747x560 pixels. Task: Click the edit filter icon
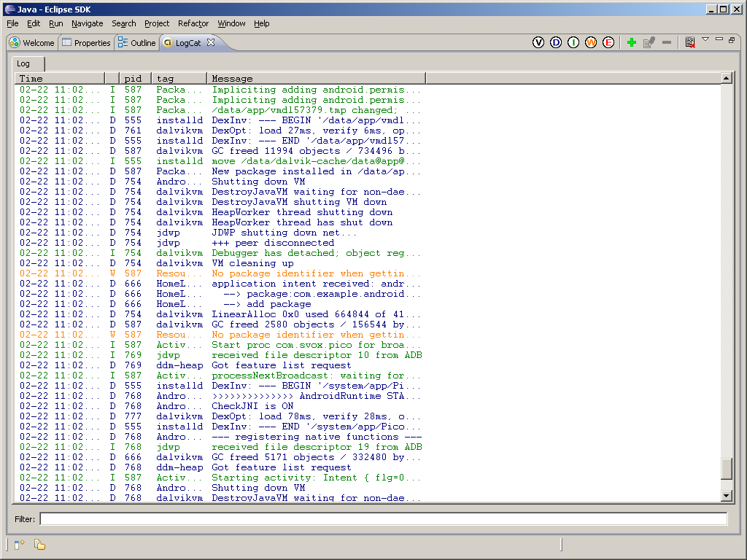(x=649, y=42)
